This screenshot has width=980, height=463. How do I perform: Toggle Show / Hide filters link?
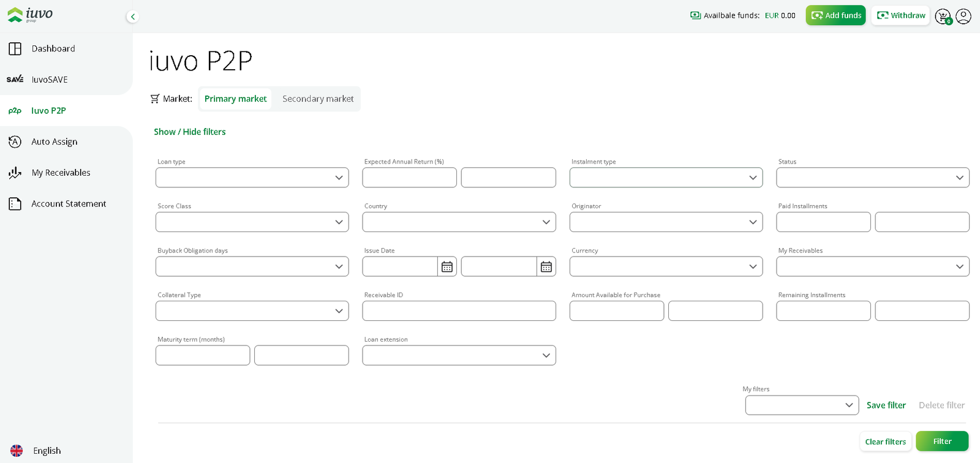(190, 132)
